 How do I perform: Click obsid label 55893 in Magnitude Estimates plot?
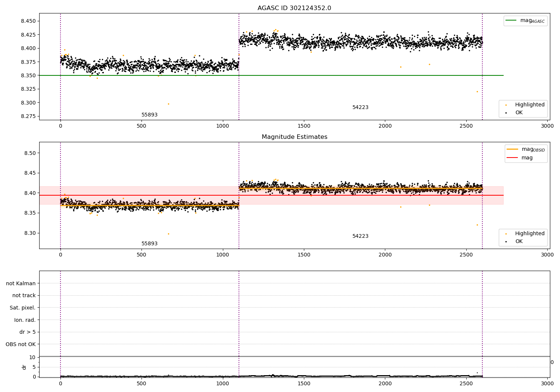point(149,244)
